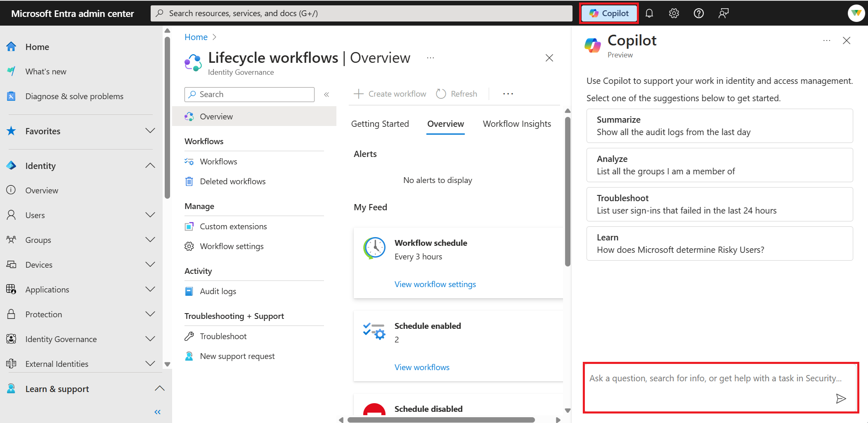This screenshot has height=423, width=868.
Task: Switch to Workflow Insights tab
Action: 517,124
